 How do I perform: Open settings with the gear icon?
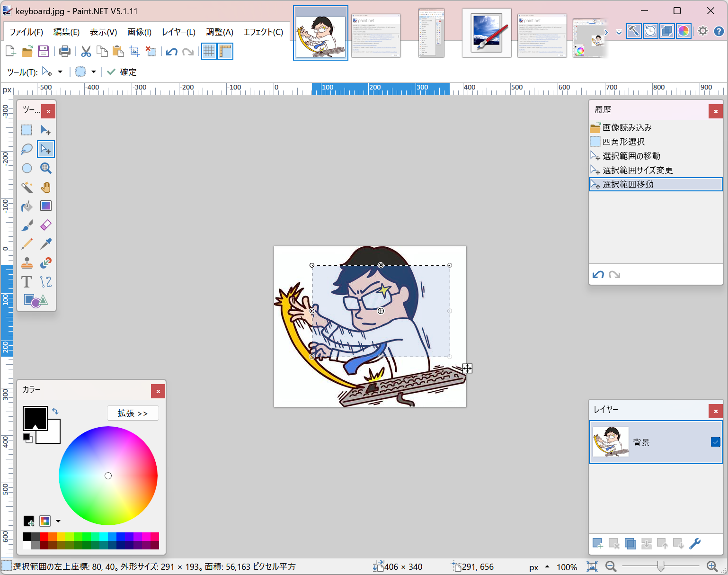(703, 31)
